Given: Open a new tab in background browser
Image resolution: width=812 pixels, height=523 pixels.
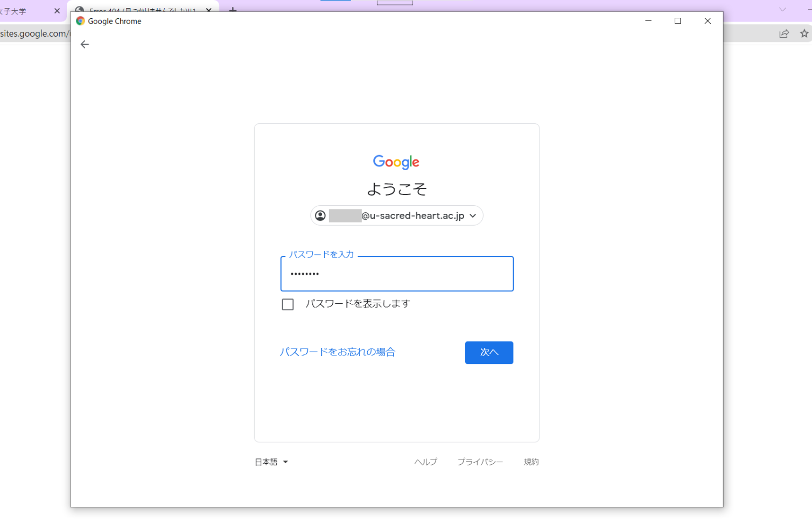Looking at the screenshot, I should (x=233, y=10).
